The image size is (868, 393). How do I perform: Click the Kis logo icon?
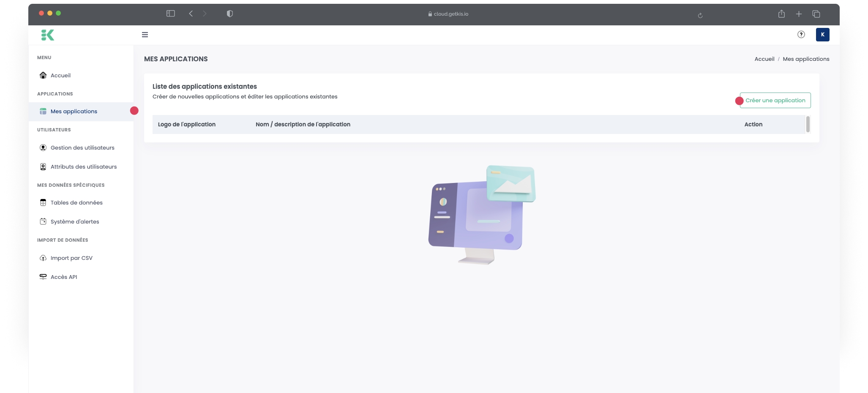pos(48,35)
